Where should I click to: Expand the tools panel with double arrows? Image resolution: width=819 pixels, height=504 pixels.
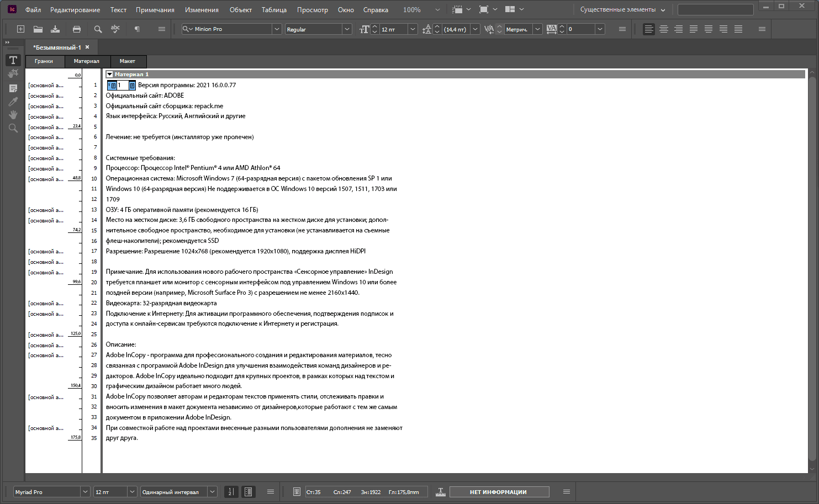[7, 43]
